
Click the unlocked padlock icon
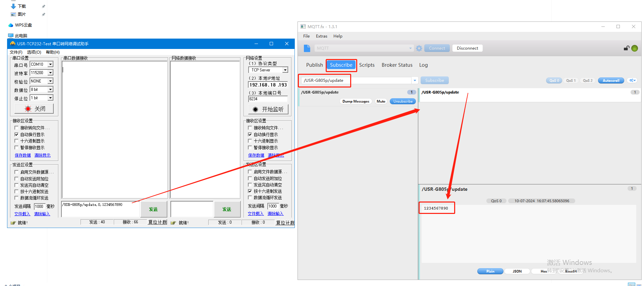click(626, 48)
